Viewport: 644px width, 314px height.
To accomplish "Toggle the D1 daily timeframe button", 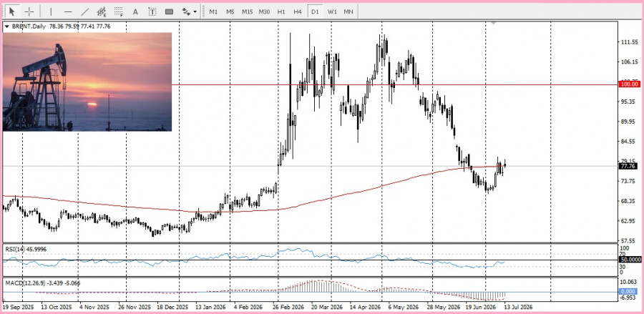I will (315, 11).
